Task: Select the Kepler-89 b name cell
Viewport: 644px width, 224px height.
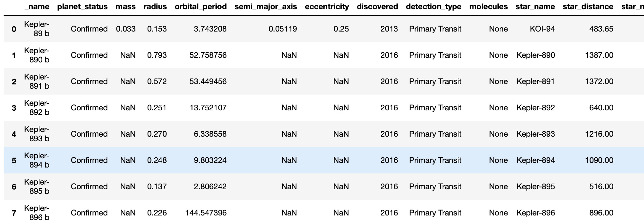Action: (37, 29)
